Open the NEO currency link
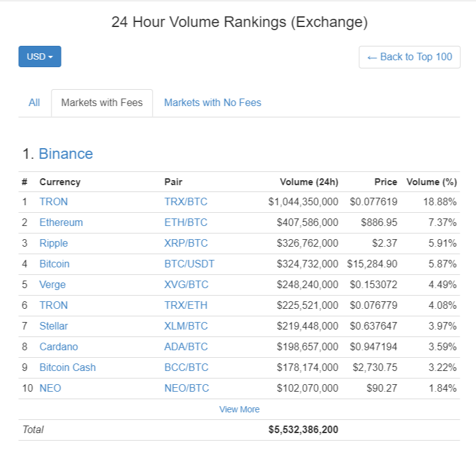The width and height of the screenshot is (476, 467). (x=50, y=388)
